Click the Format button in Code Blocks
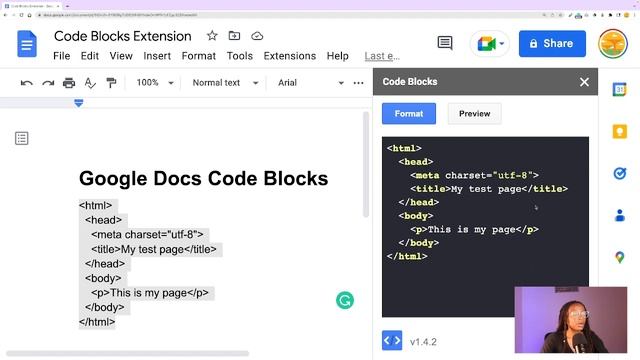640x360 pixels. click(409, 113)
